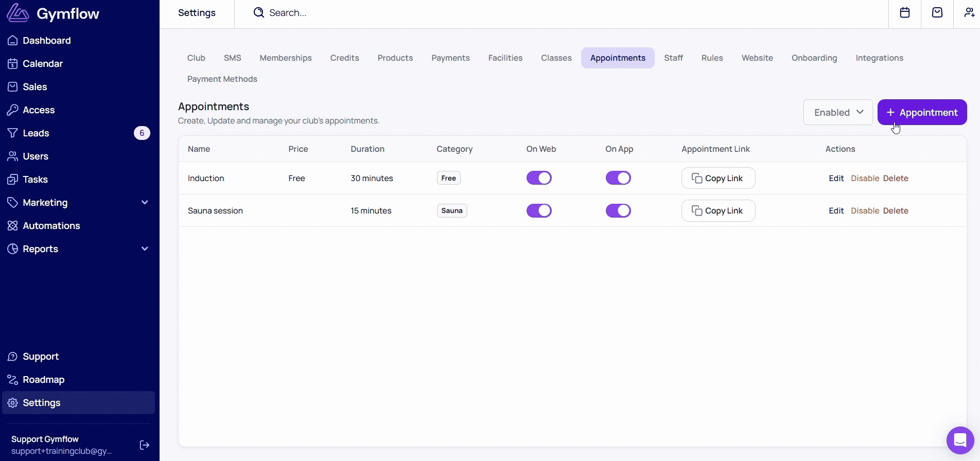Open the Onboarding tab
This screenshot has width=980, height=461.
pyautogui.click(x=814, y=58)
